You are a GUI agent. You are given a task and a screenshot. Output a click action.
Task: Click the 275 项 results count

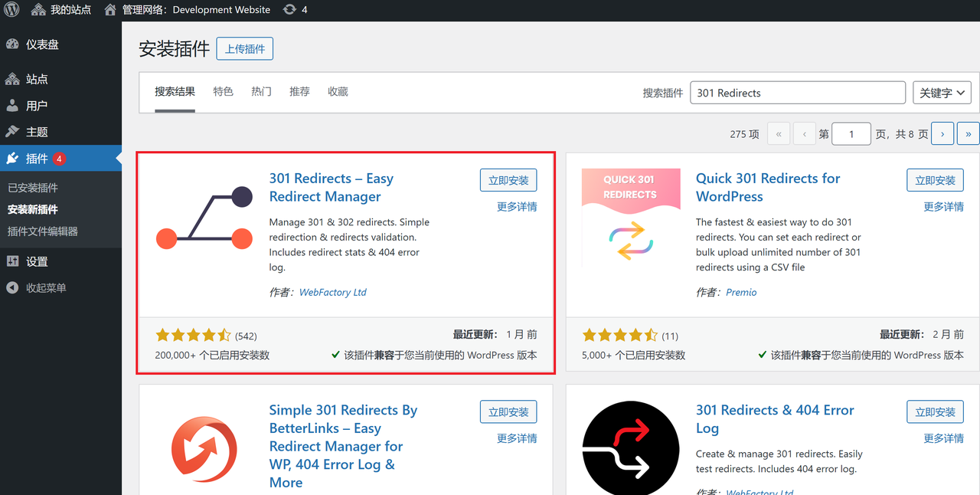pos(744,134)
